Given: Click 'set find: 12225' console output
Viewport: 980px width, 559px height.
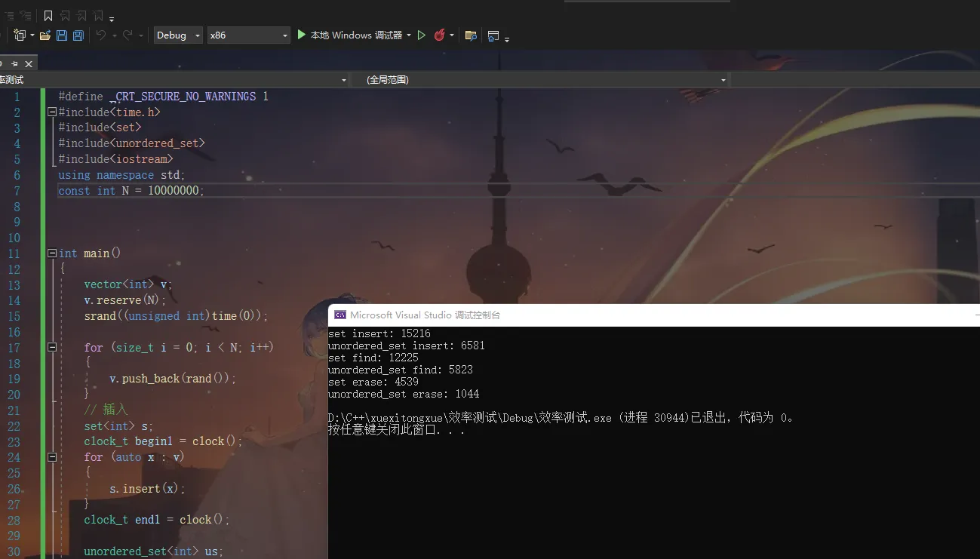Looking at the screenshot, I should pos(373,358).
